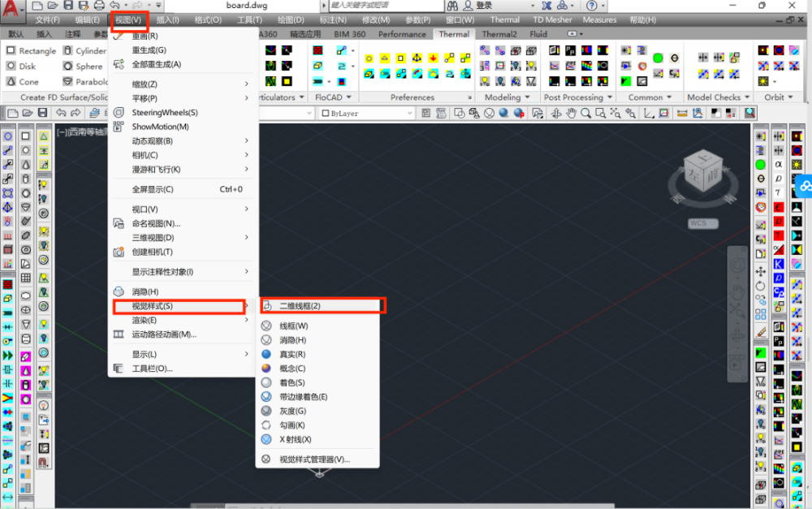Click the Rectangle surface tool
The height and width of the screenshot is (509, 812).
point(31,51)
